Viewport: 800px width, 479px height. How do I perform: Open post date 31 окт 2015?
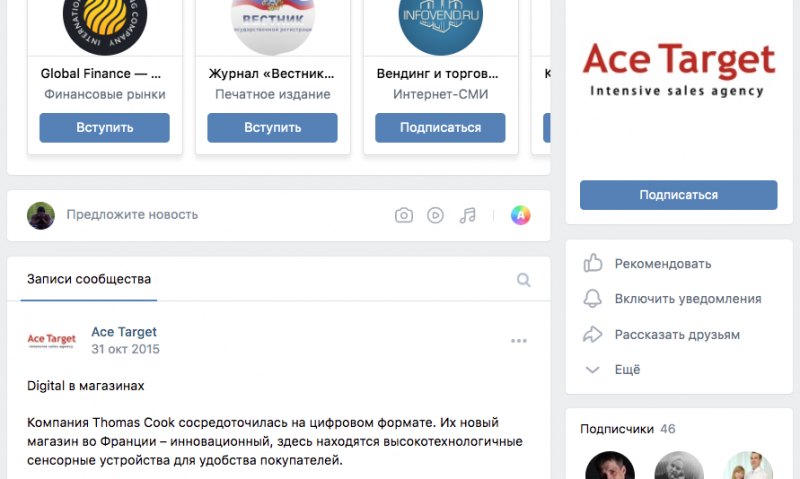click(x=126, y=349)
